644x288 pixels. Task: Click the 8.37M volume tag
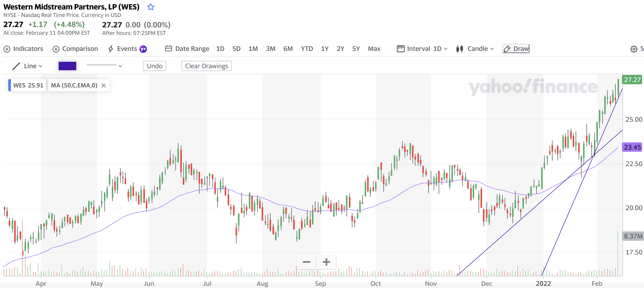point(633,236)
